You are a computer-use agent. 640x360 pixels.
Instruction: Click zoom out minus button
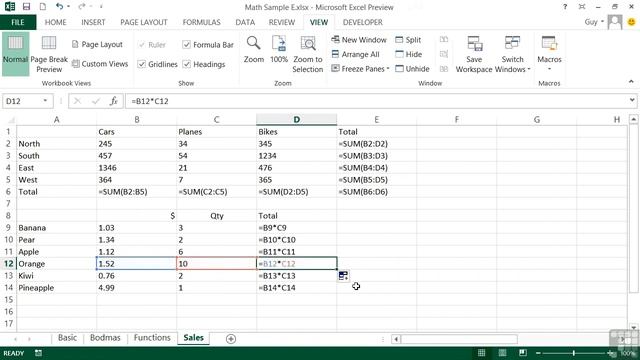tap(538, 353)
